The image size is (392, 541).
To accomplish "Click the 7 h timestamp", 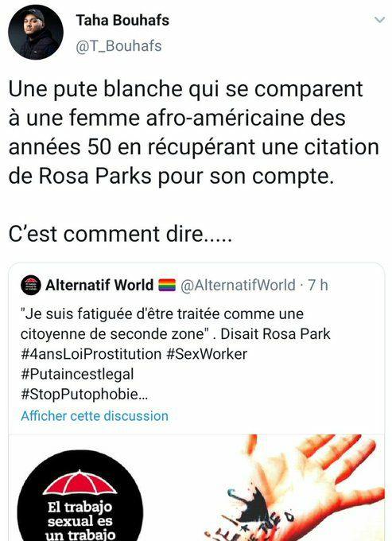I will pos(318,285).
